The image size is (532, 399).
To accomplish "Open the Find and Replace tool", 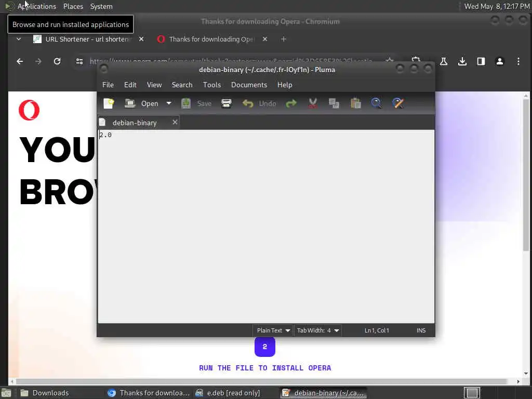I will (x=398, y=103).
